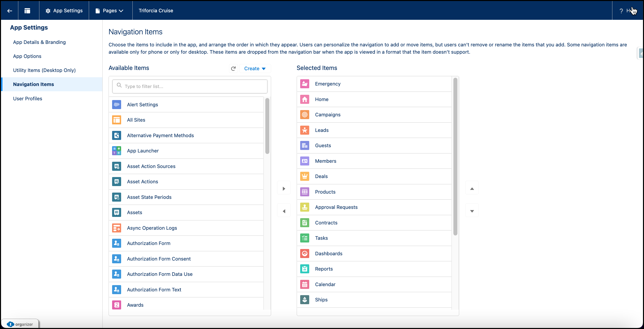The width and height of the screenshot is (644, 329).
Task: Click the App Launcher grid icon
Action: click(117, 151)
